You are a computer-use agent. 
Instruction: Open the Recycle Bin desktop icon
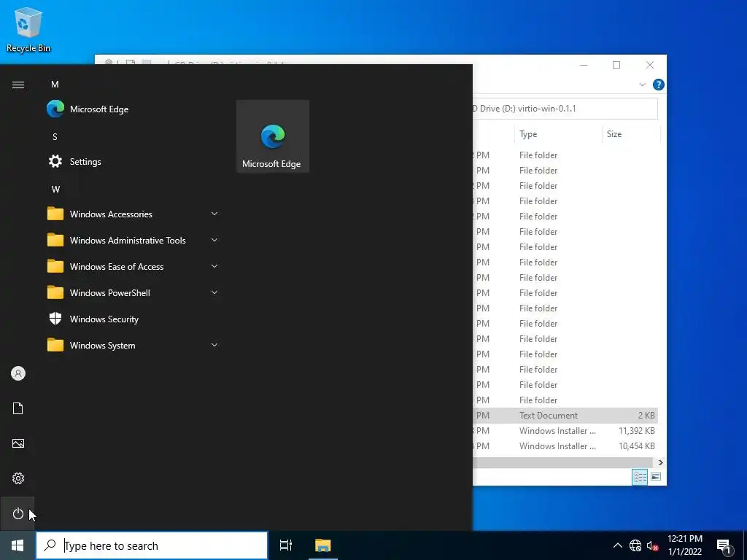(x=28, y=29)
